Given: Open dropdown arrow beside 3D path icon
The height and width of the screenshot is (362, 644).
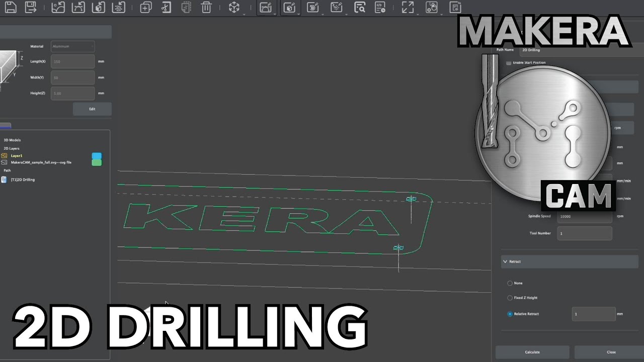Looking at the screenshot, I should pyautogui.click(x=299, y=14).
